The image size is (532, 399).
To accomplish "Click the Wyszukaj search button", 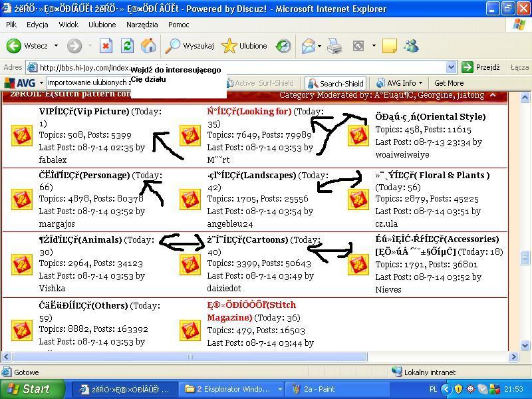I will tap(190, 46).
